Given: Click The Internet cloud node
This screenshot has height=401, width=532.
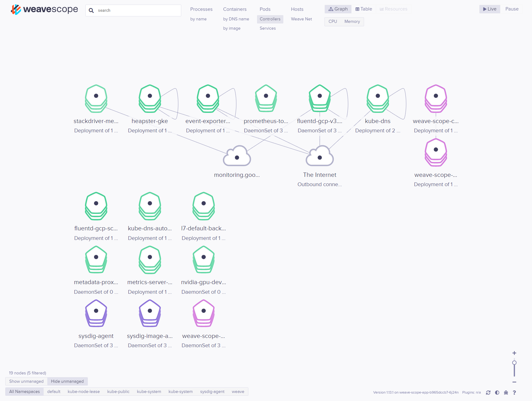Looking at the screenshot, I should tap(320, 156).
